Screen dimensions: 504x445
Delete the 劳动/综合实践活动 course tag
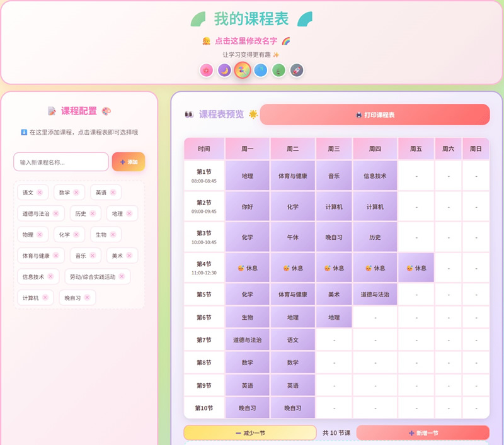[x=122, y=276]
